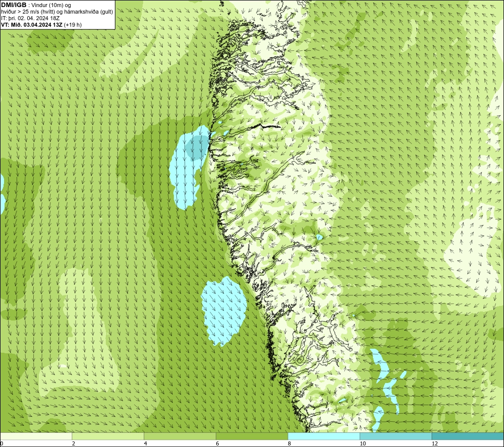Image resolution: width=504 pixels, height=447 pixels.
Task: Select the 6–8 darker green scale segment
Action: coord(252,436)
